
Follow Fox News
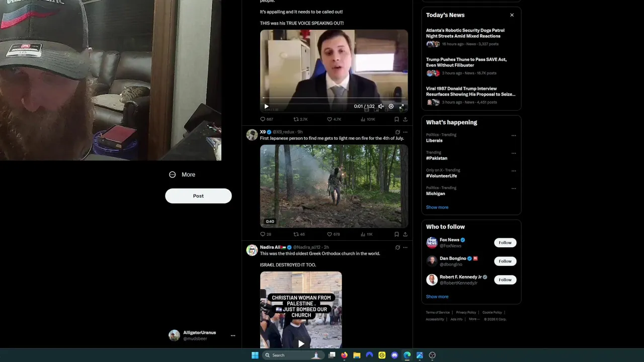pos(505,243)
